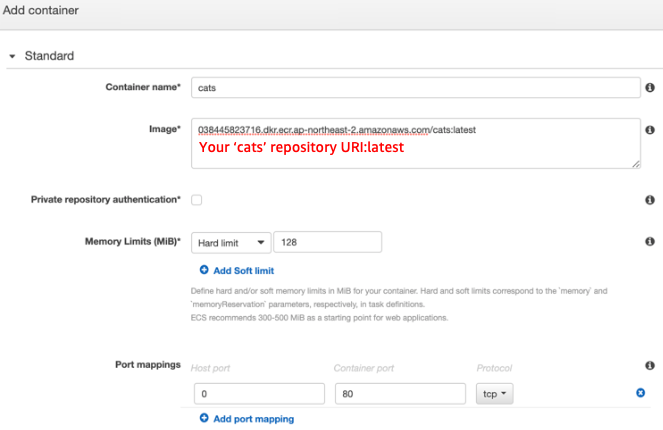Show info for Memory Limits row
The height and width of the screenshot is (430, 663).
[x=650, y=241]
